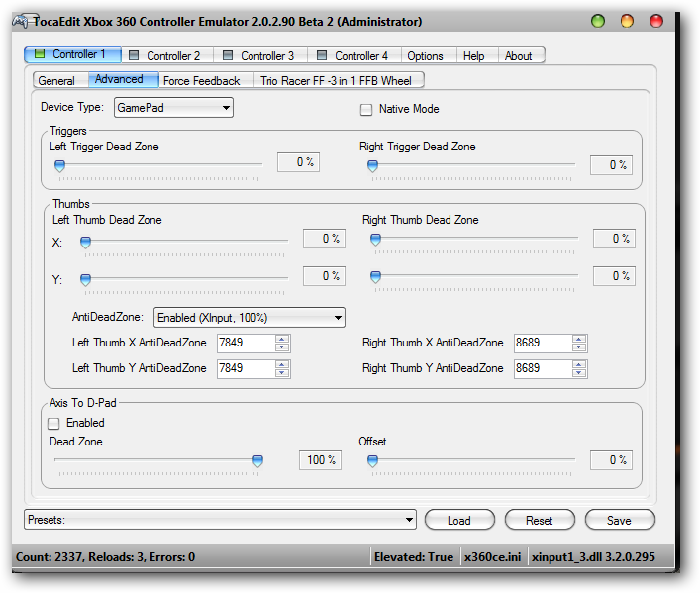Click Right Thumb Y AntiDeadZone value field
Viewport: 700px width, 593px height.
click(x=543, y=369)
